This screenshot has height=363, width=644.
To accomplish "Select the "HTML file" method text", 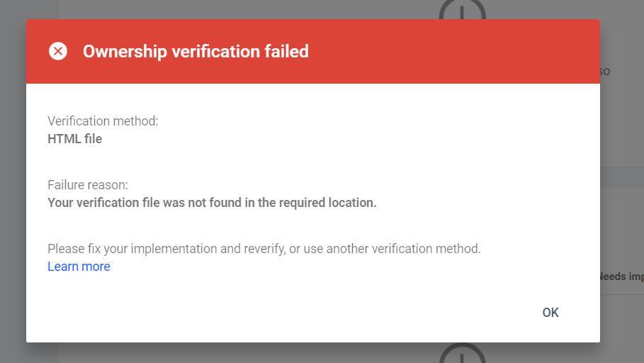I will (74, 139).
